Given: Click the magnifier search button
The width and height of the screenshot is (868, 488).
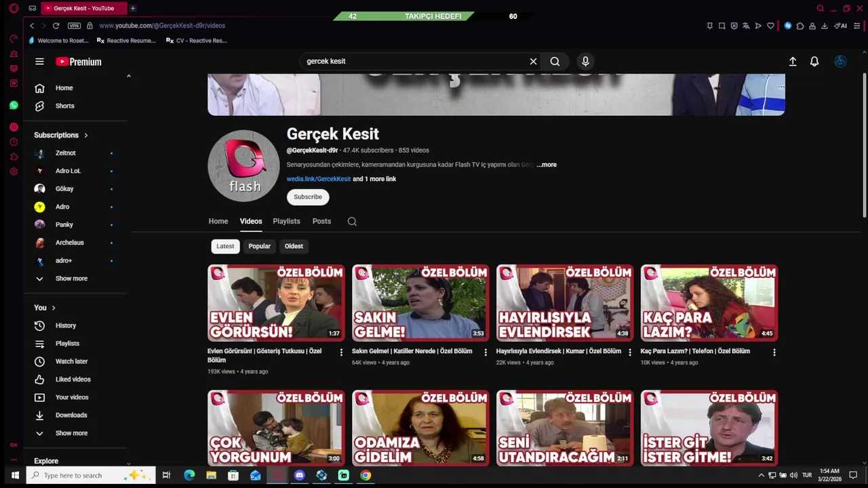Looking at the screenshot, I should click(555, 62).
